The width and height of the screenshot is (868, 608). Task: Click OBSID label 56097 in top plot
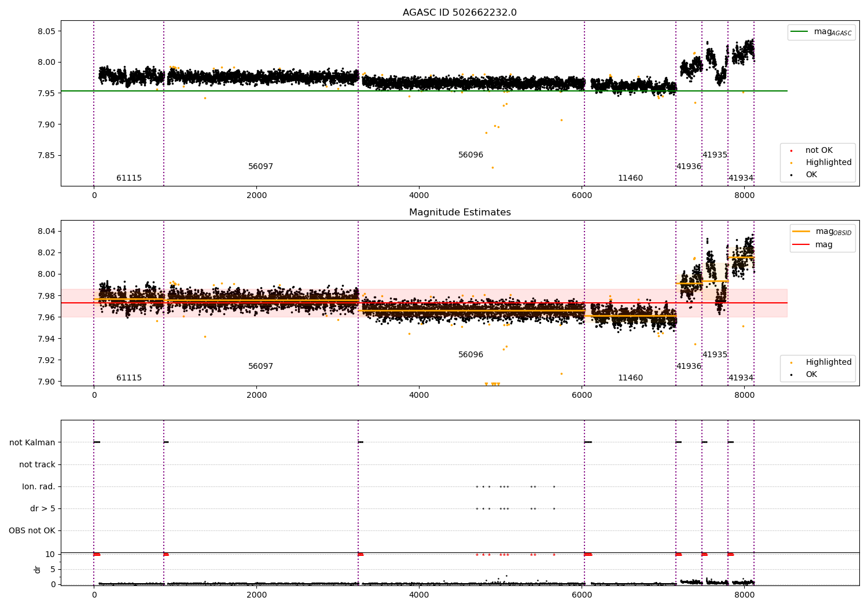tap(260, 167)
